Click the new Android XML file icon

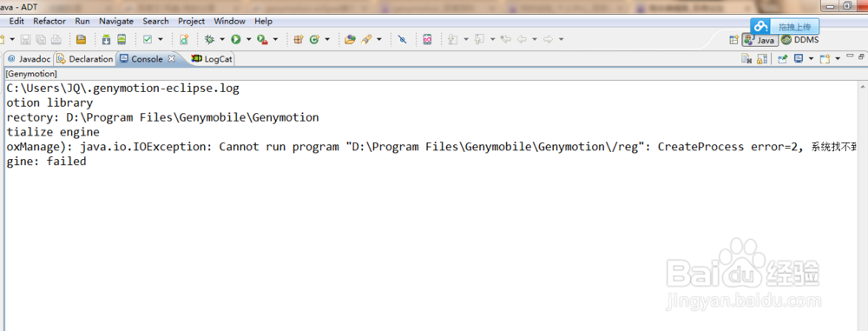(x=184, y=39)
